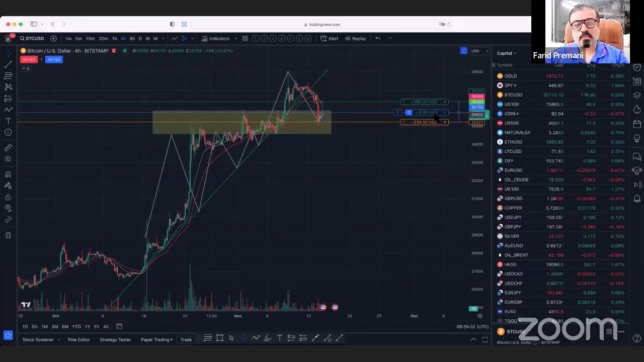644x362 pixels.
Task: Open the object tree layers icon
Action: tap(637, 95)
